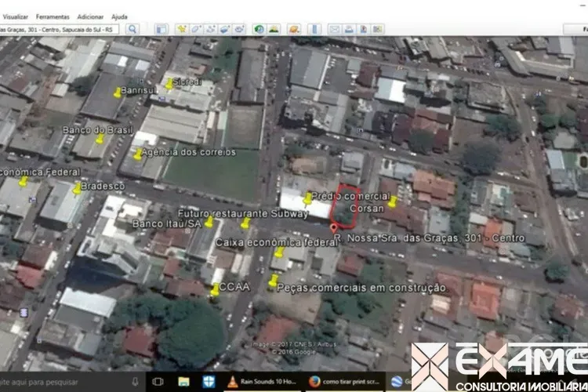Click the address search field

60,29
